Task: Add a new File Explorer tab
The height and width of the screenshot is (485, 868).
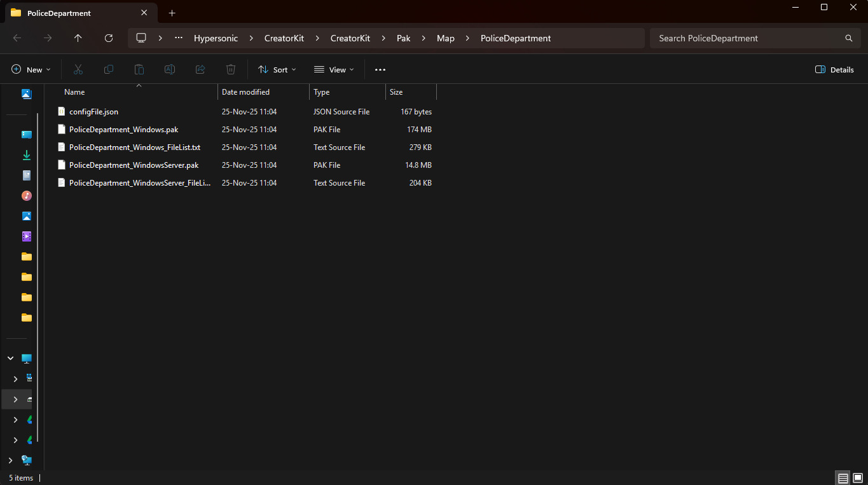Action: click(x=172, y=13)
